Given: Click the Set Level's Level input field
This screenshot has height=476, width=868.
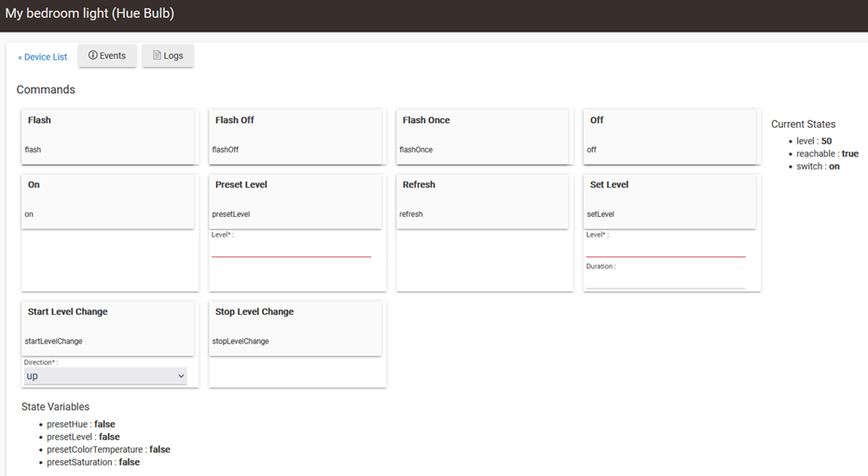Looking at the screenshot, I should pos(666,249).
